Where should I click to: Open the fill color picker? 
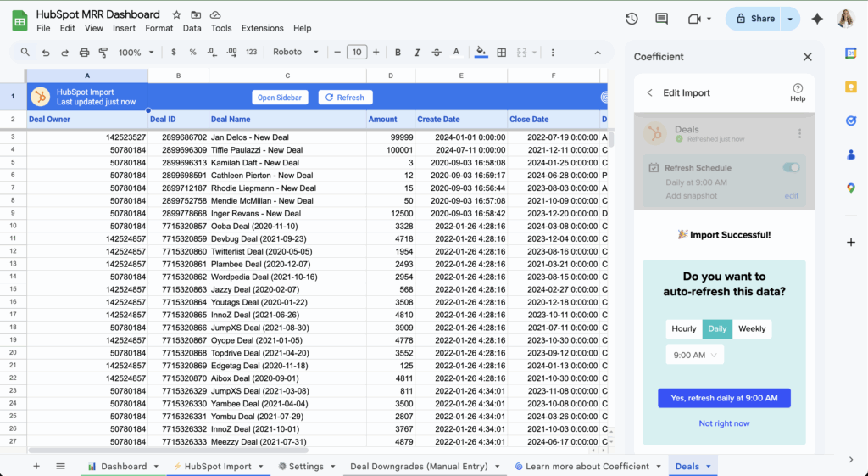pyautogui.click(x=481, y=52)
